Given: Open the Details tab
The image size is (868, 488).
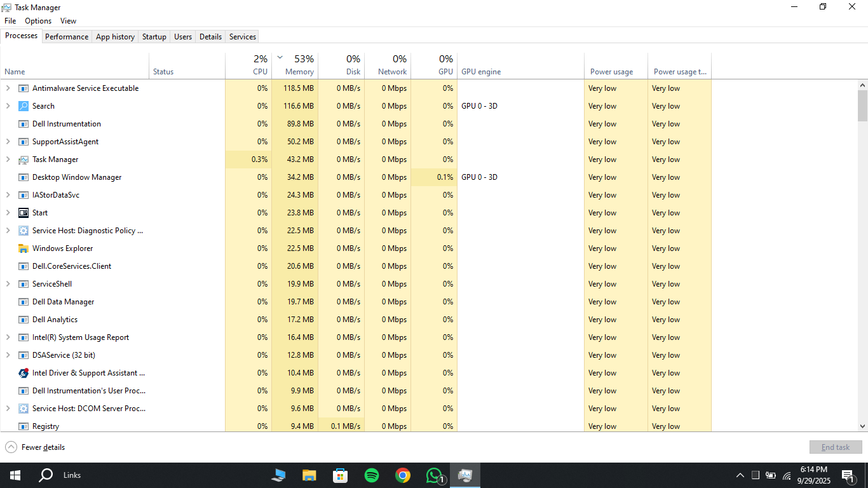Looking at the screenshot, I should pyautogui.click(x=210, y=37).
